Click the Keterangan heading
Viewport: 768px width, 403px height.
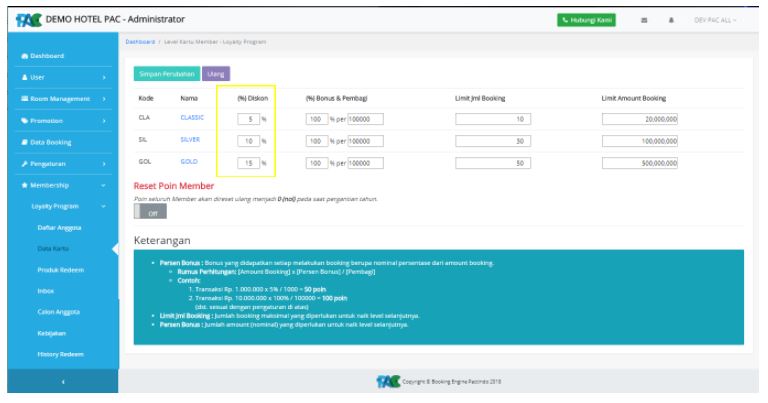(162, 240)
